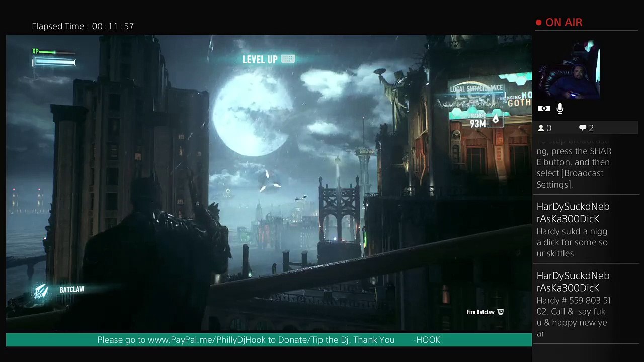This screenshot has width=644, height=362.
Task: Click the XP progress bar
Action: [57, 52]
